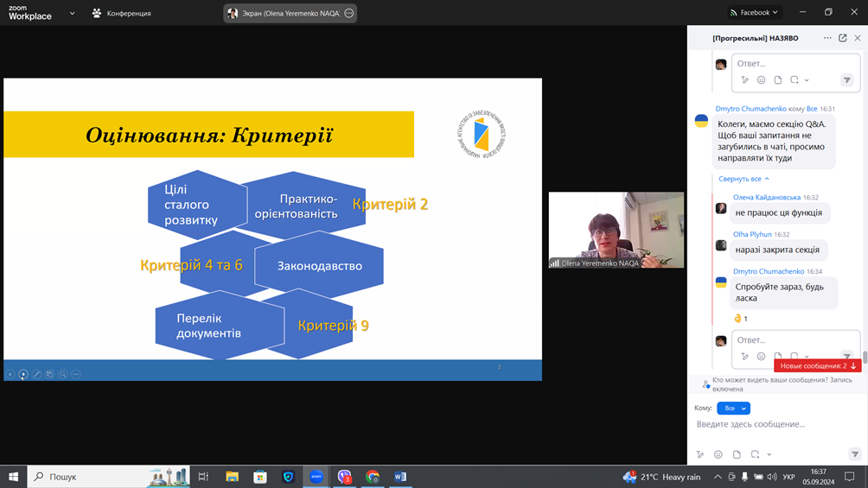This screenshot has width=868, height=488.
Task: Open Microsoft Store from the taskbar
Action: pyautogui.click(x=260, y=477)
